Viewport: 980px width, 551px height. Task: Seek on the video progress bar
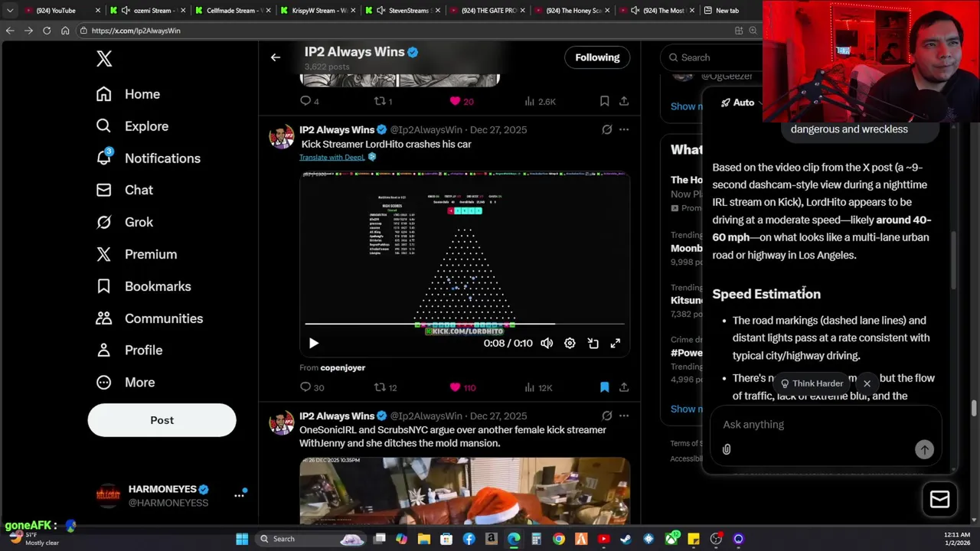(x=465, y=324)
